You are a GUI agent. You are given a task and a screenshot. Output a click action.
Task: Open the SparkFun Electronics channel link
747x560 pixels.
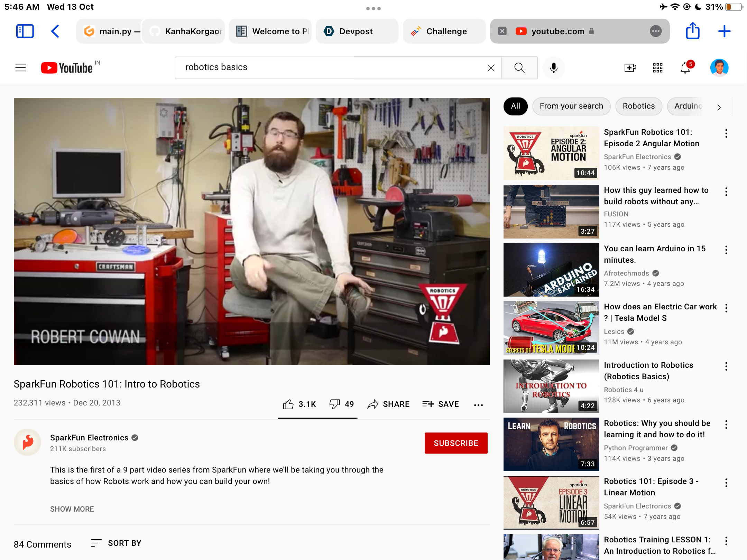[x=89, y=438]
